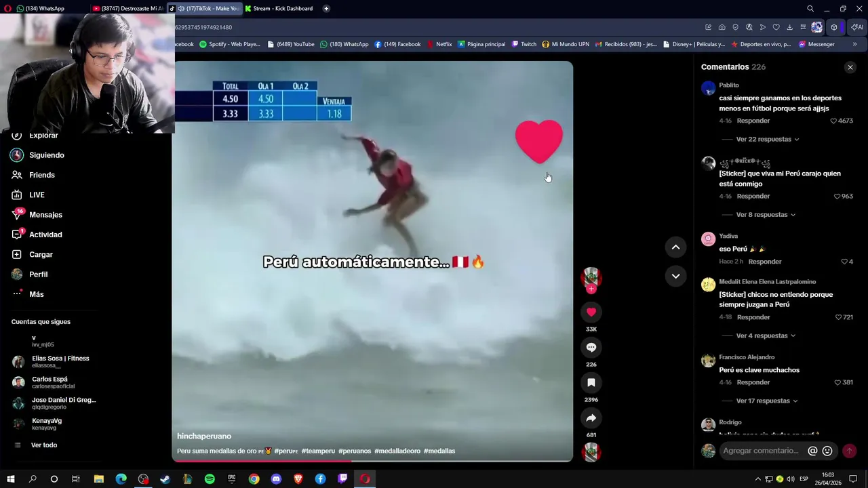Reply to Yadiva's comment
Image resolution: width=868 pixels, height=488 pixels.
(x=765, y=262)
